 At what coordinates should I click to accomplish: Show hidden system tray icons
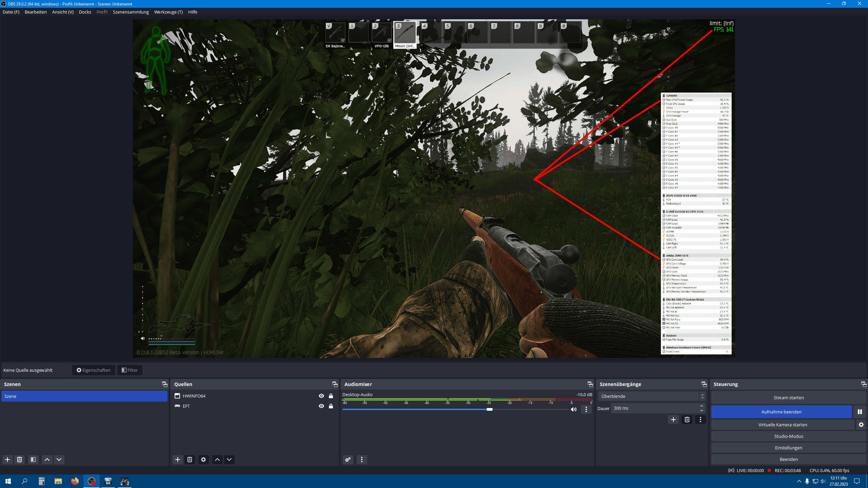[799, 481]
